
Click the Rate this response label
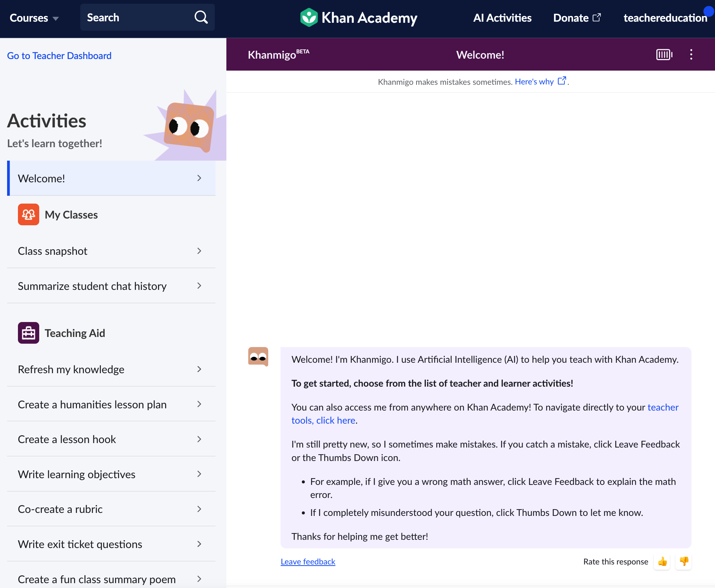(616, 561)
